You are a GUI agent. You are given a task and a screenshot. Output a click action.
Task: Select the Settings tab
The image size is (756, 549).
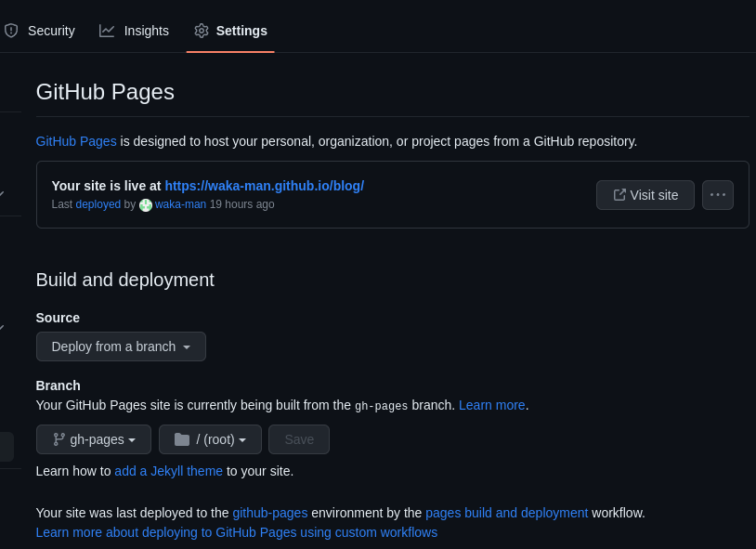(x=230, y=31)
